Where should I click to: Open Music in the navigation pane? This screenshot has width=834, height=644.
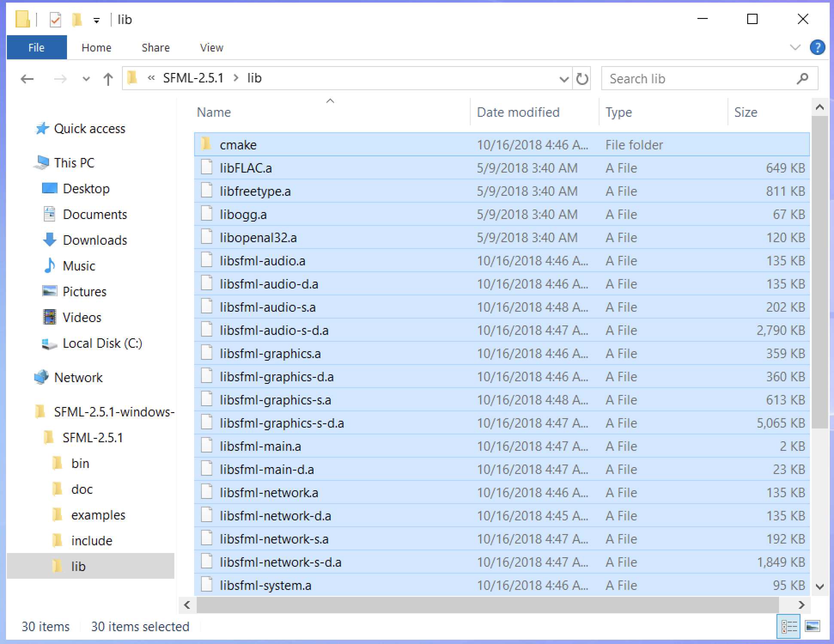point(79,266)
